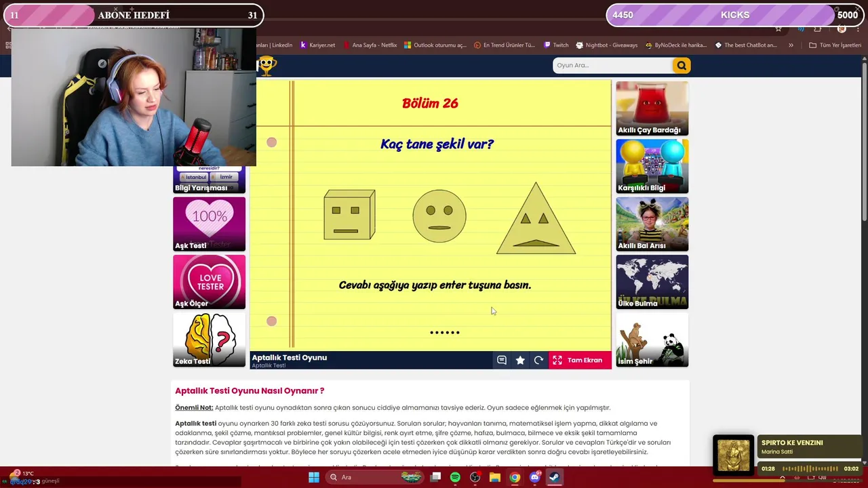This screenshot has width=868, height=488.
Task: Open the Karşılıklı Bilgi game thumbnail
Action: 652,166
